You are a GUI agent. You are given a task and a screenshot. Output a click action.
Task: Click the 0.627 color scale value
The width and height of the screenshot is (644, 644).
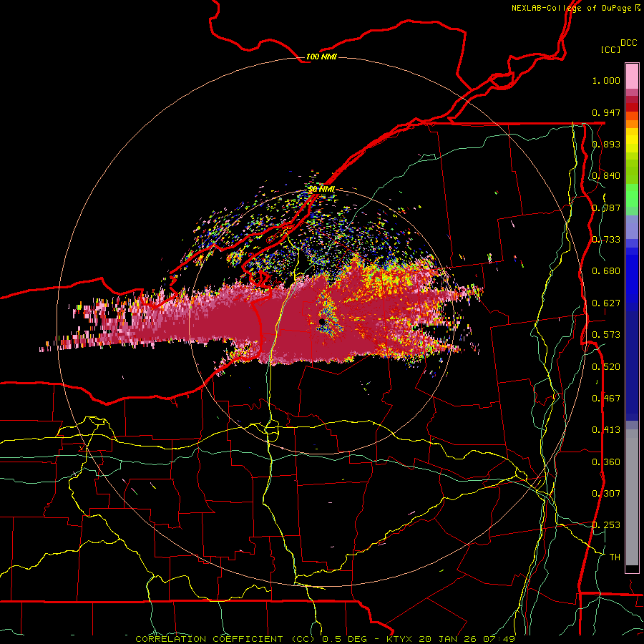pyautogui.click(x=606, y=303)
